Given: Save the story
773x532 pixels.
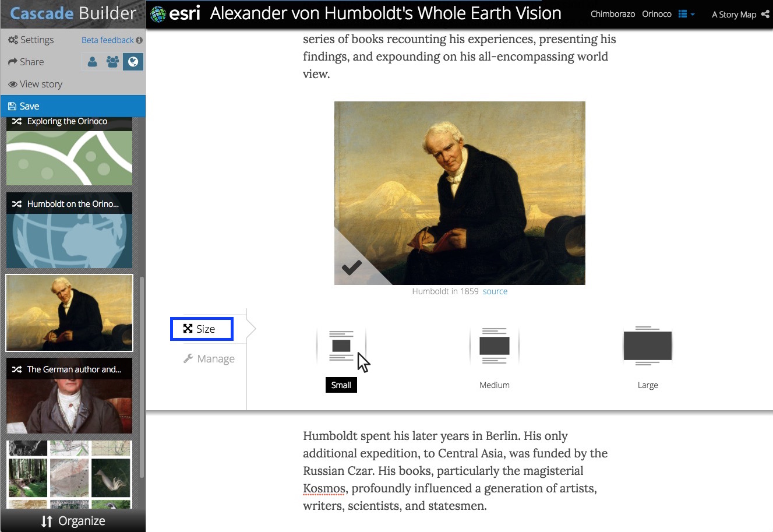Looking at the screenshot, I should [x=73, y=106].
